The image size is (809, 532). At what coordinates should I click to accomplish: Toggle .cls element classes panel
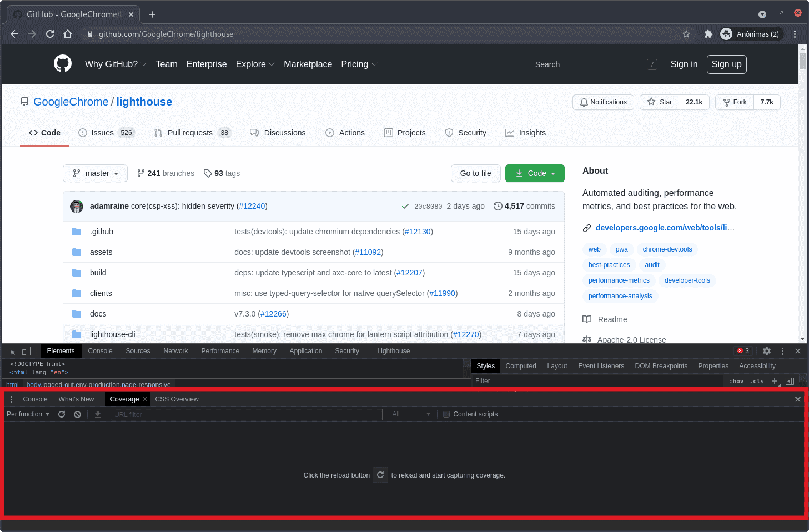tap(757, 381)
